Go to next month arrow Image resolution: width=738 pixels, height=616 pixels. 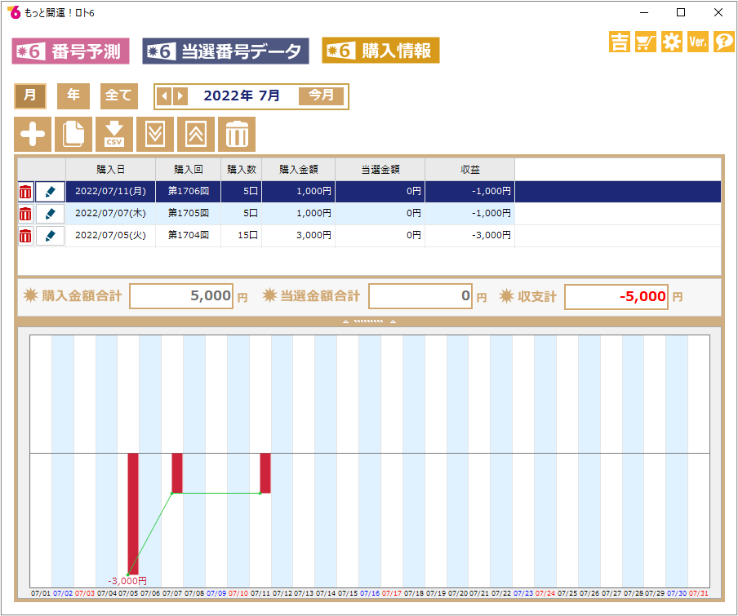click(181, 96)
